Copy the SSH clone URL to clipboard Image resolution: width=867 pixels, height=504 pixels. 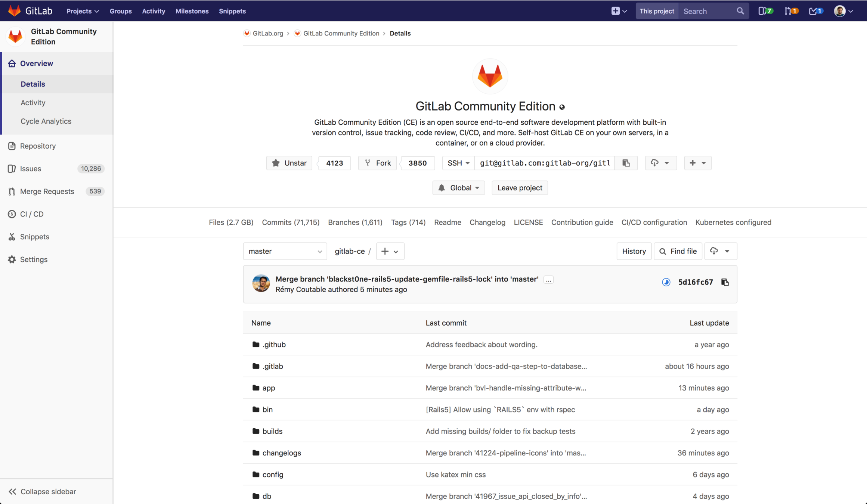pyautogui.click(x=626, y=163)
